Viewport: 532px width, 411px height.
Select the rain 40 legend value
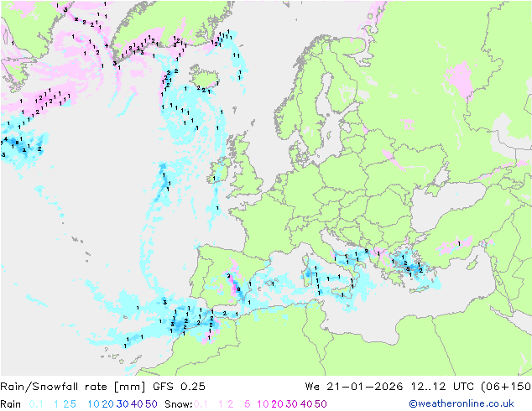tap(137, 404)
